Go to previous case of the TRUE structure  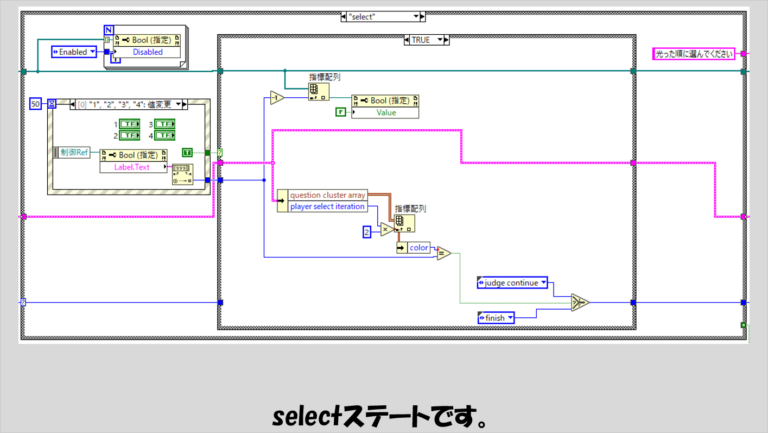click(407, 40)
